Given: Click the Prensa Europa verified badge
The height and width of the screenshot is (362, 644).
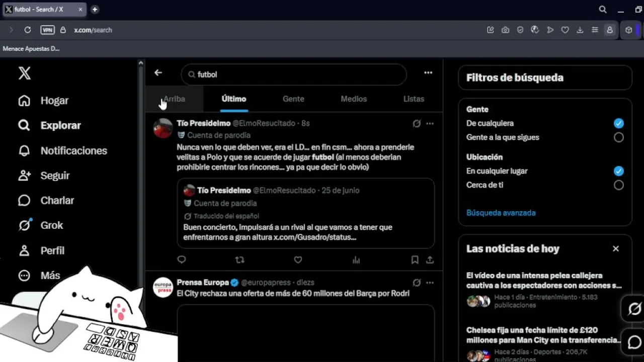Looking at the screenshot, I should pyautogui.click(x=234, y=283).
